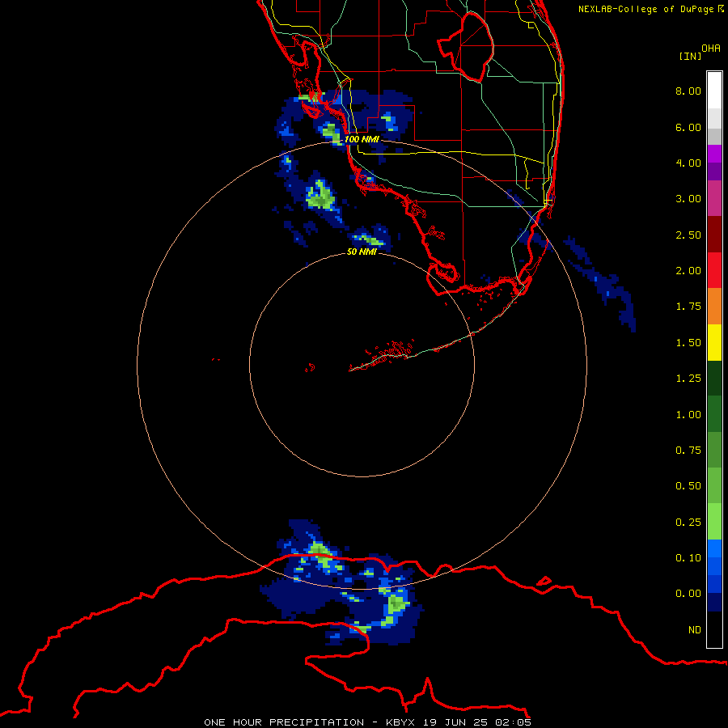Click the yellow swatch near 1.50
Viewport: 728px width, 728px height.
[714, 342]
